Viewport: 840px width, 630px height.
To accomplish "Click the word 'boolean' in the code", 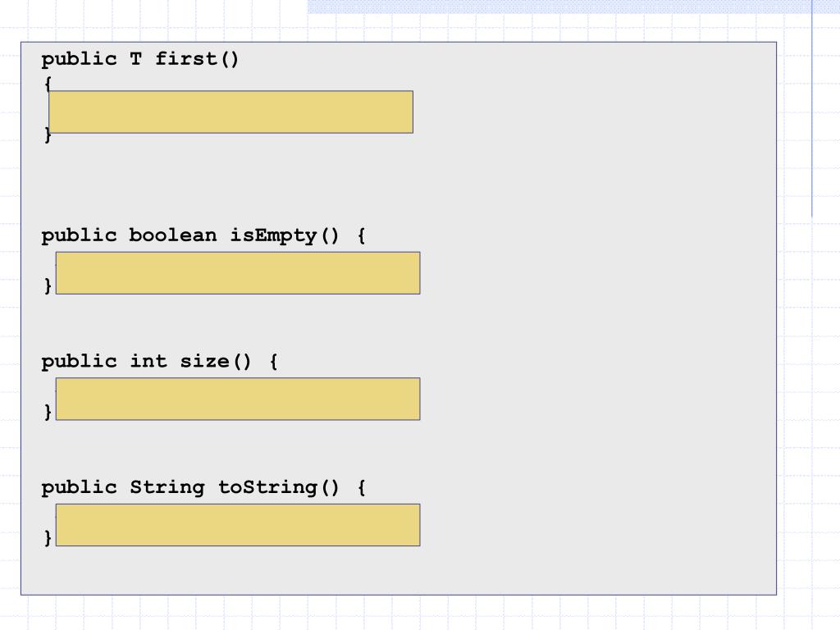I will pos(172,235).
